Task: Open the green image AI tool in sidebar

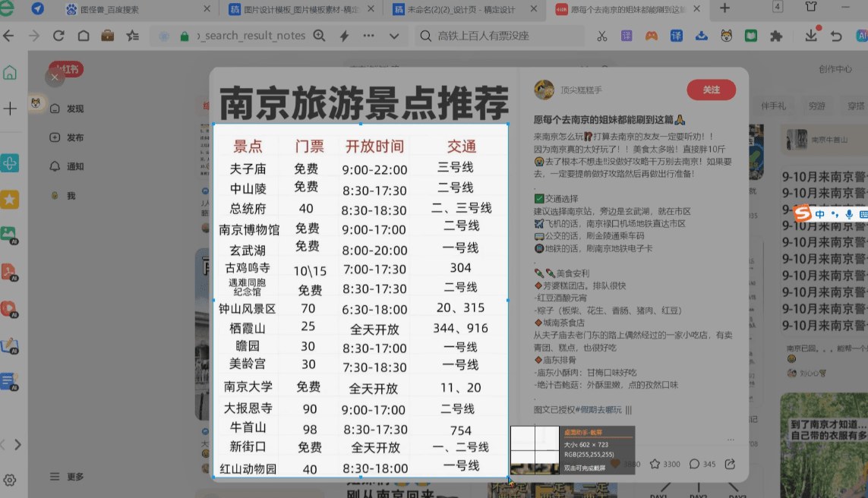Action: point(9,235)
